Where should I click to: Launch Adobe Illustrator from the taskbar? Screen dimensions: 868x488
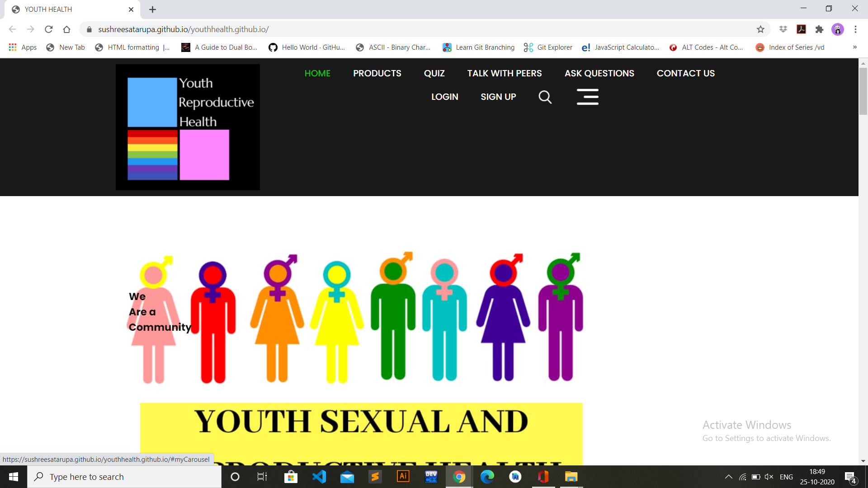[403, 476]
